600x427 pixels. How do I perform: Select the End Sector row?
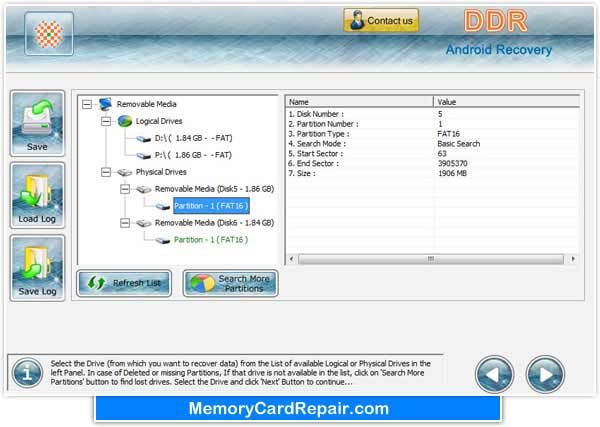(432, 163)
